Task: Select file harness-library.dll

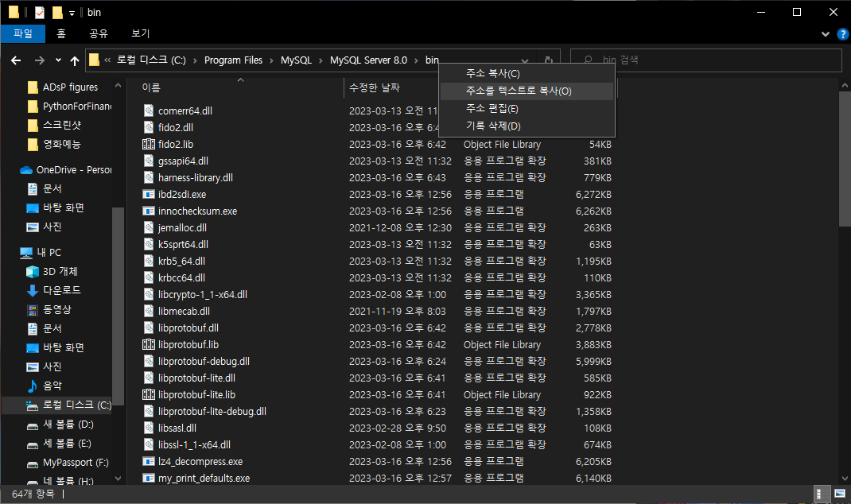Action: (196, 177)
